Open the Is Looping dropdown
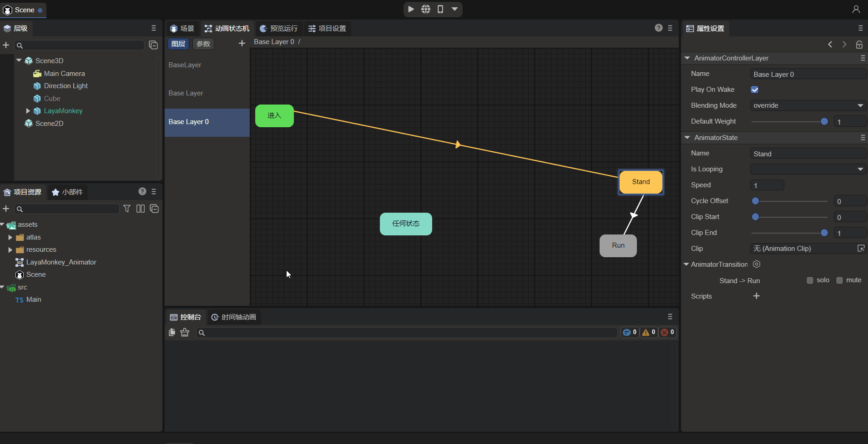Viewport: 868px width, 444px height. click(808, 169)
